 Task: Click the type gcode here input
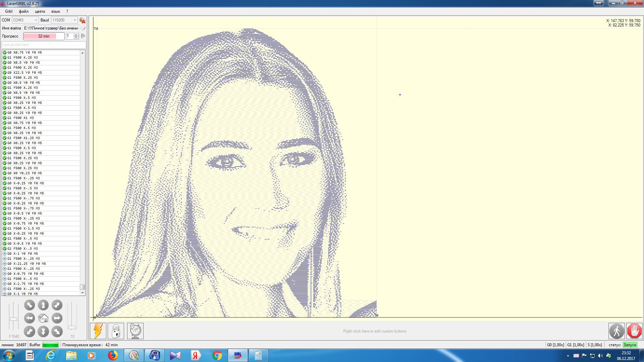pos(44,45)
